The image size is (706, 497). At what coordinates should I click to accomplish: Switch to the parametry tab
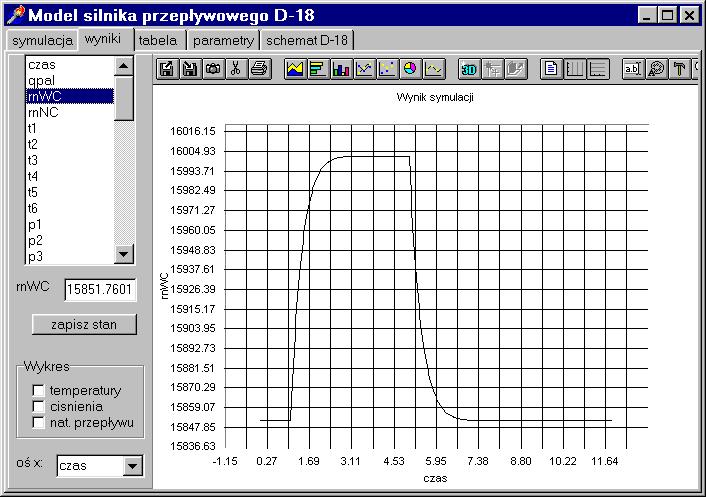pyautogui.click(x=223, y=41)
